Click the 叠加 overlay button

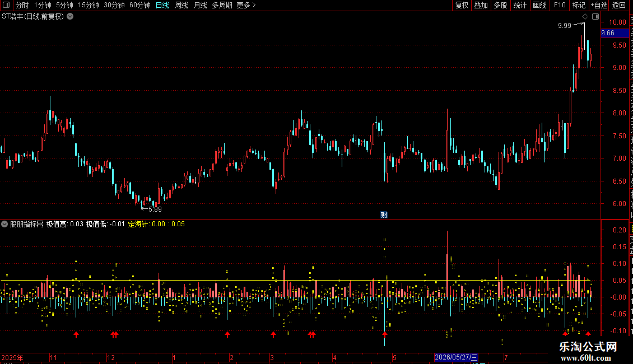coord(481,5)
